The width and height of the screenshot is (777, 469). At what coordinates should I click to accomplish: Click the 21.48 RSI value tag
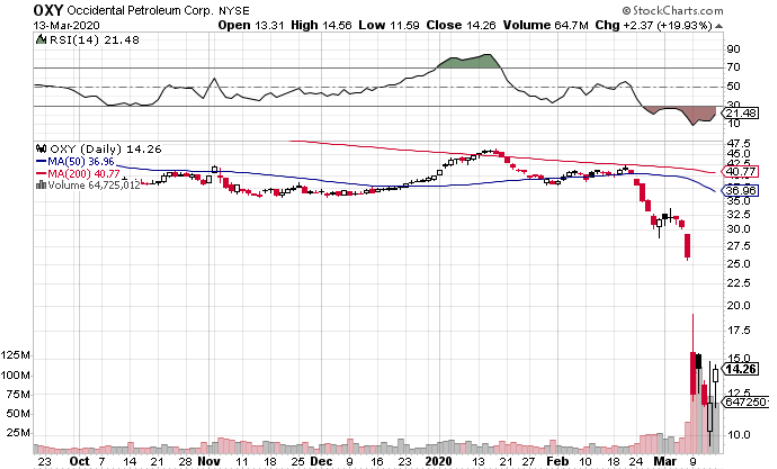click(740, 113)
